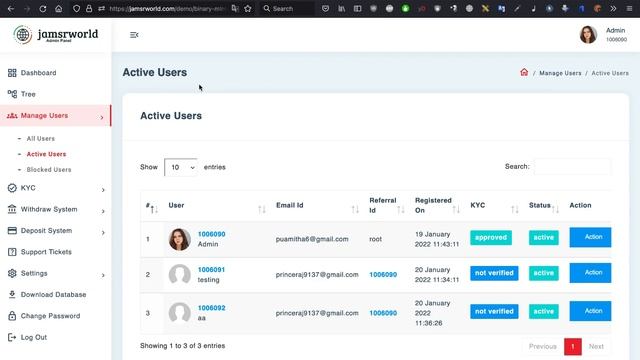The width and height of the screenshot is (640, 360).
Task: Expand the Settings sidebar menu
Action: [x=56, y=273]
